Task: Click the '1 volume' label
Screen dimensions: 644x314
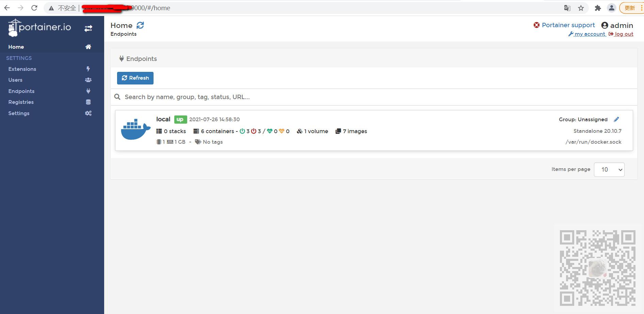Action: click(x=316, y=131)
